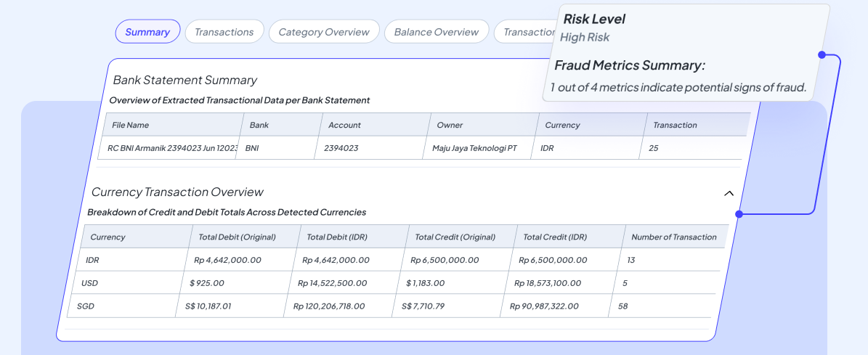
Task: Open the Balance Overview tab
Action: coord(437,31)
